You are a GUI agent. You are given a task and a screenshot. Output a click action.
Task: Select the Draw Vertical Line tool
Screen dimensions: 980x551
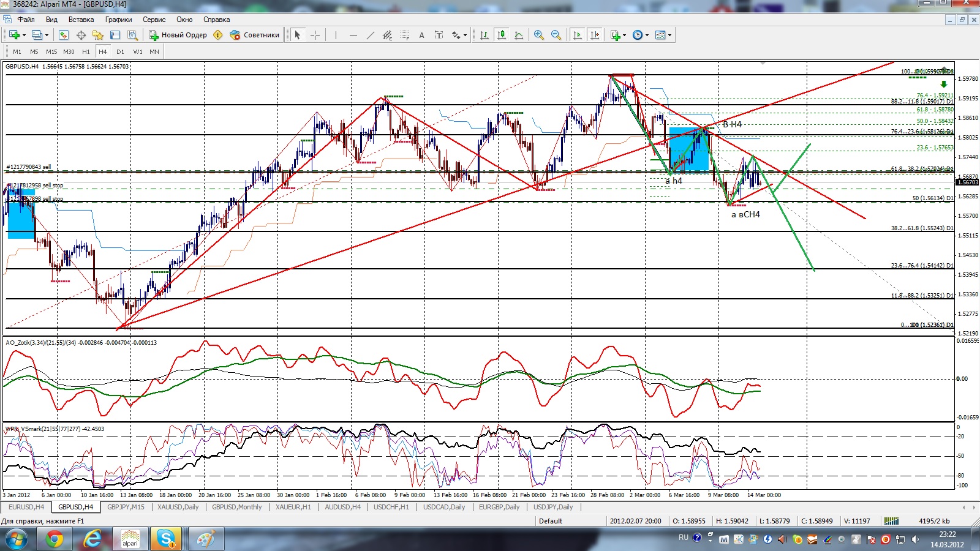336,35
